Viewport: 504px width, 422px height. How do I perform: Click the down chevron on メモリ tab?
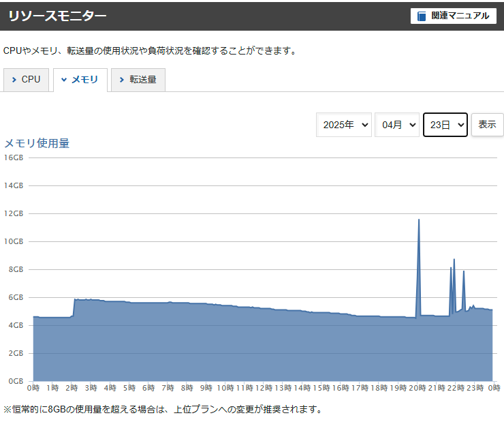[64, 80]
